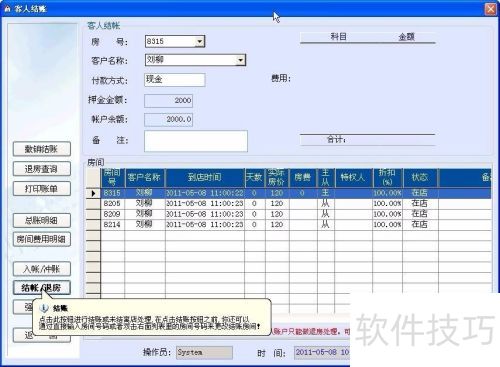Open the 房号 room number dropdown arrow

199,42
